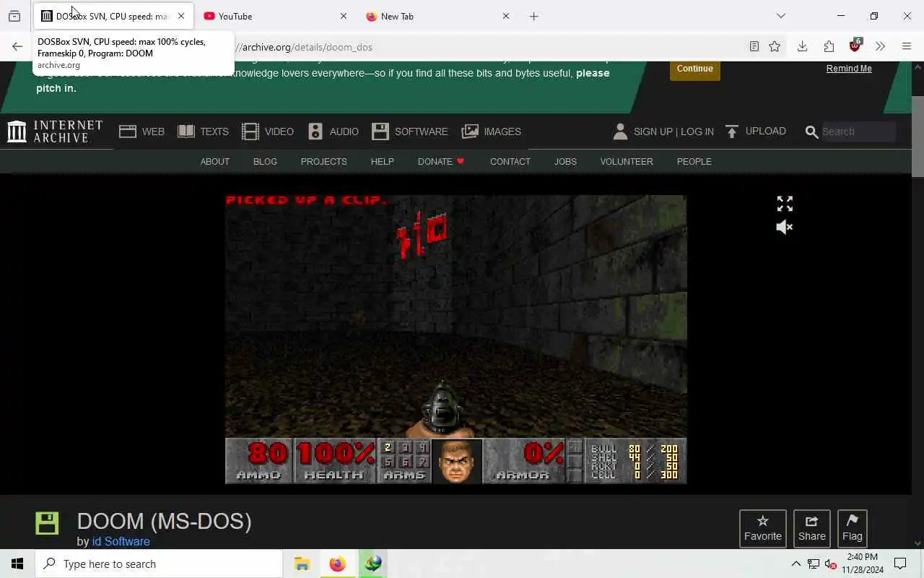
Task: Open the CONTACT link
Action: [x=510, y=161]
